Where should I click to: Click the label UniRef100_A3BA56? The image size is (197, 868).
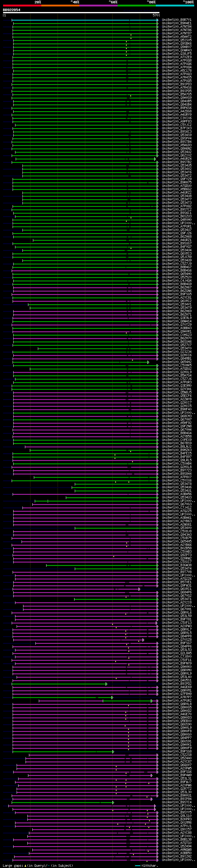click(176, 494)
